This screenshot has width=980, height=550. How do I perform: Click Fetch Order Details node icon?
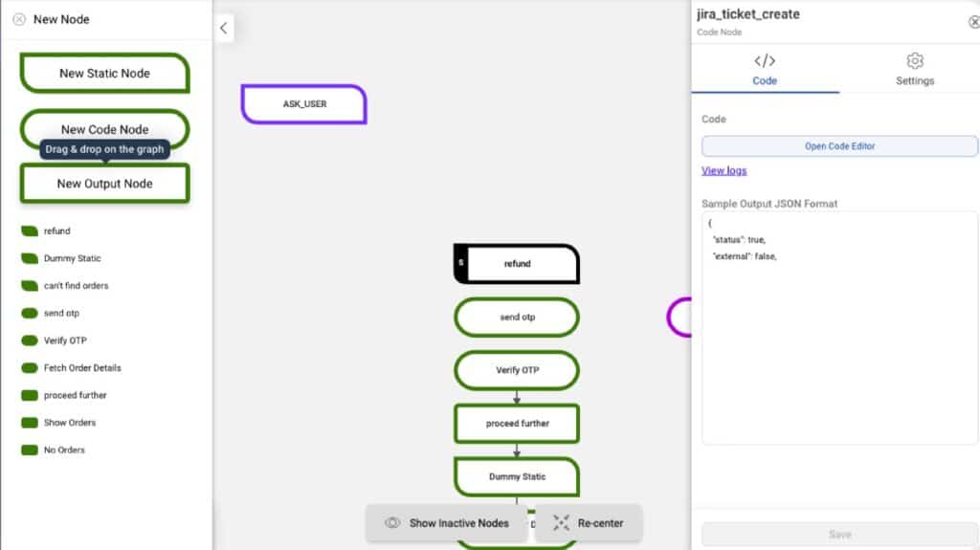(x=30, y=368)
